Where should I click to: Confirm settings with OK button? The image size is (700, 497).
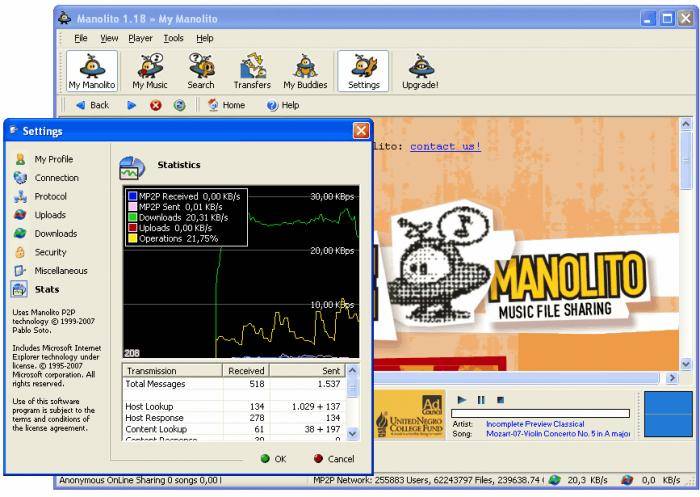273,459
